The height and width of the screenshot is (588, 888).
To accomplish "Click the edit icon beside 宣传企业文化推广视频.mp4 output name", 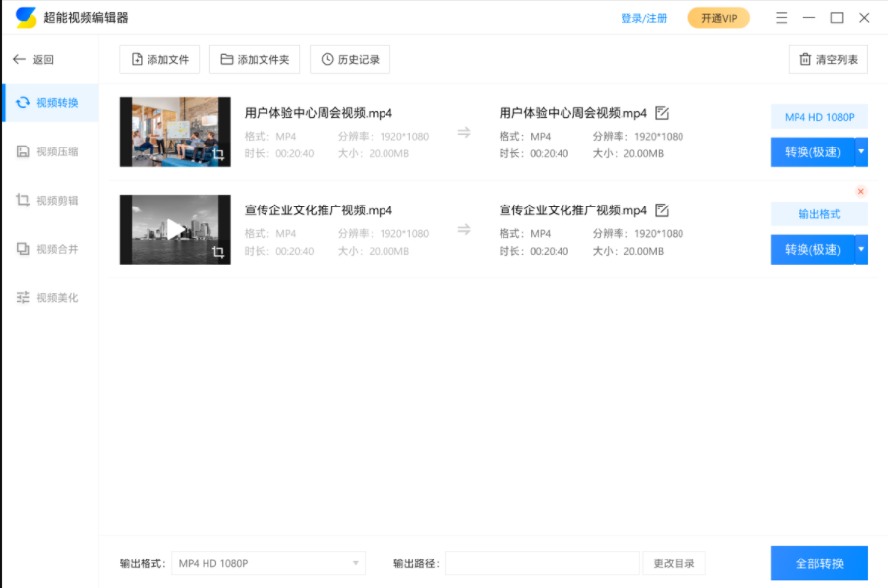I will click(x=662, y=210).
